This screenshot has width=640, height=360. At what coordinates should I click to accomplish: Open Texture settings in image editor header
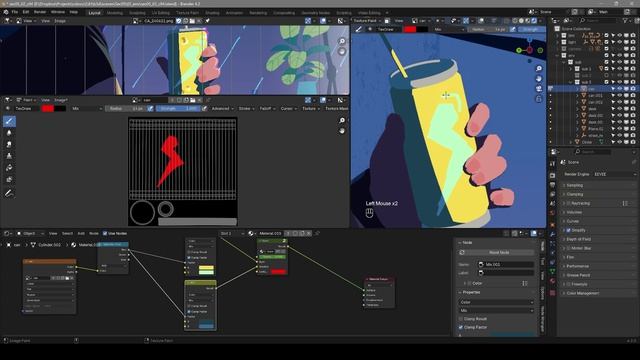coord(311,109)
